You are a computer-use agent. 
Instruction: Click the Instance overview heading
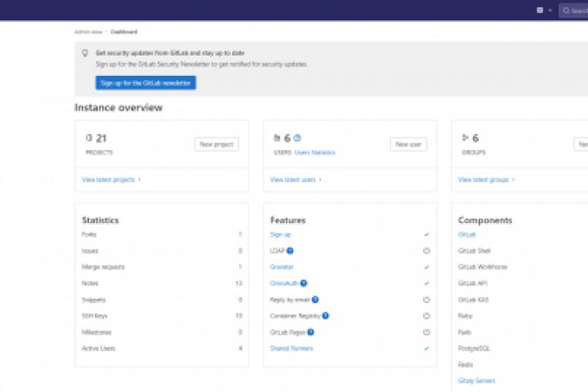(118, 108)
